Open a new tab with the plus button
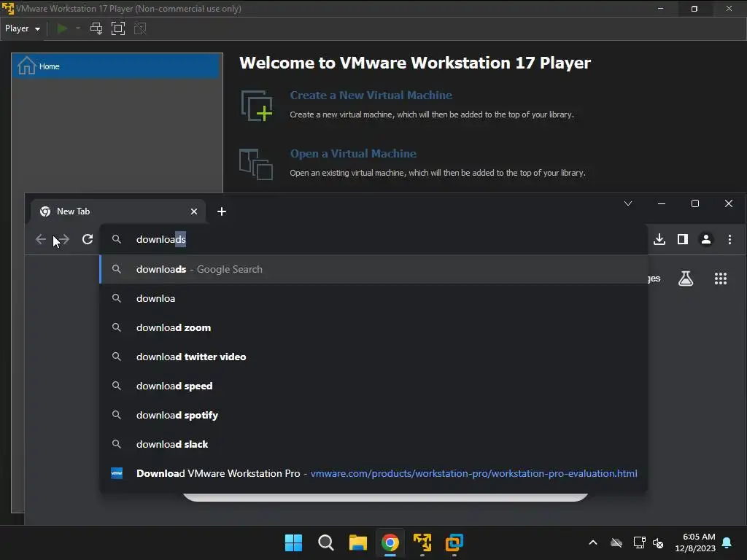 [x=222, y=211]
